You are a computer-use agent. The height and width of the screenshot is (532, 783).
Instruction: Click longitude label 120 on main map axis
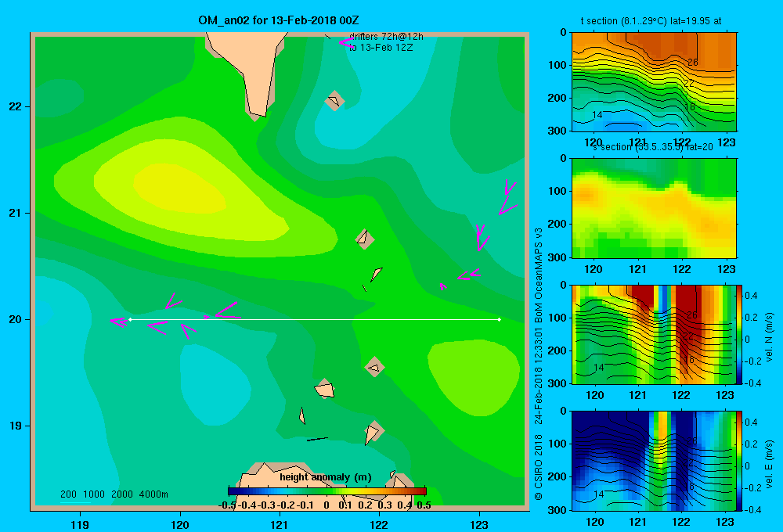[x=180, y=524]
